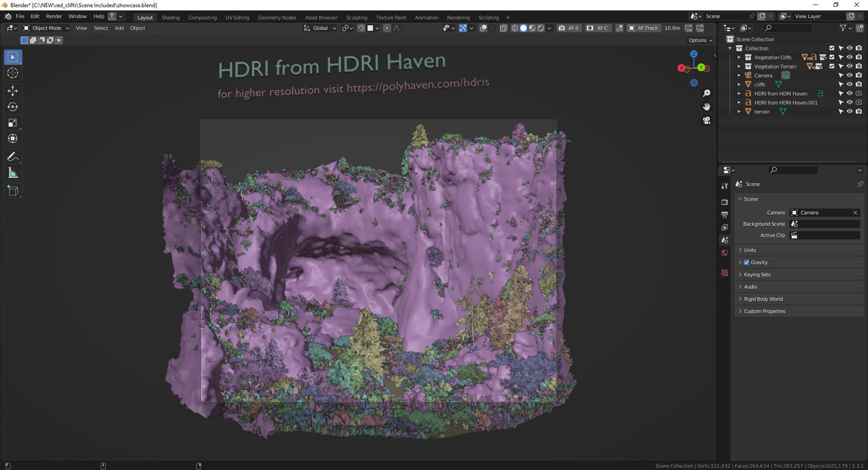Add new collection in outliner
The width and height of the screenshot is (868, 470).
pyautogui.click(x=859, y=28)
